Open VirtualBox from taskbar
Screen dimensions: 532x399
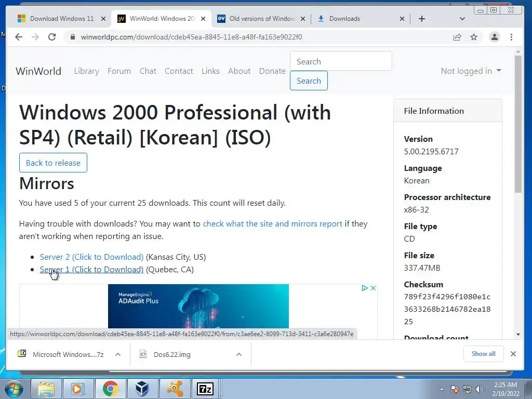(x=142, y=389)
